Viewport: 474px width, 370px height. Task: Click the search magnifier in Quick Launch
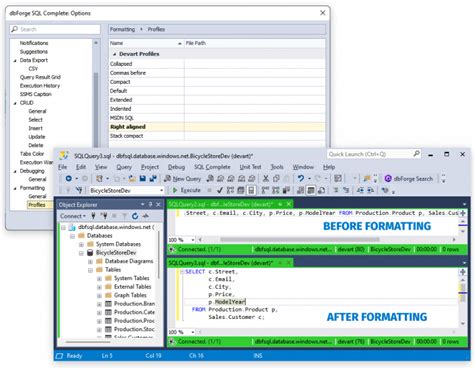pos(417,154)
